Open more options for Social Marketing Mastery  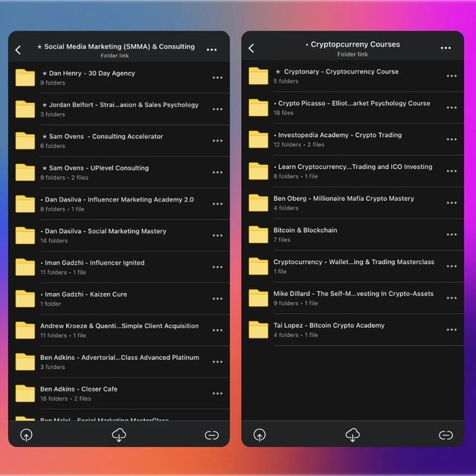point(217,236)
